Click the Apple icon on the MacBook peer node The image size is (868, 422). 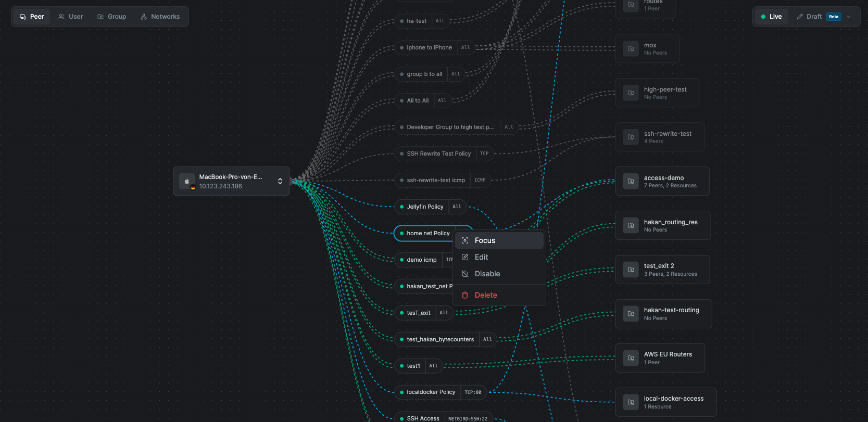[187, 181]
